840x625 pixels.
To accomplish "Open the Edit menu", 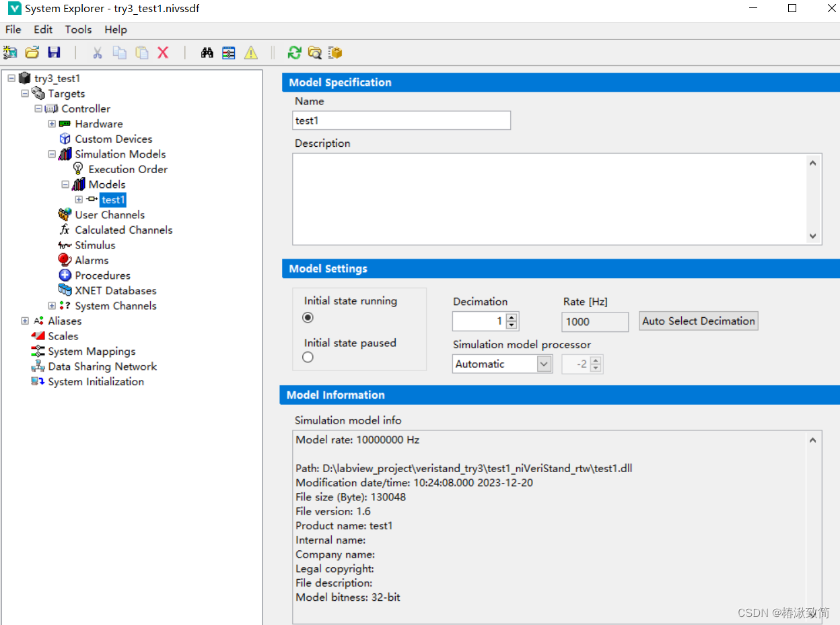I will tap(42, 30).
